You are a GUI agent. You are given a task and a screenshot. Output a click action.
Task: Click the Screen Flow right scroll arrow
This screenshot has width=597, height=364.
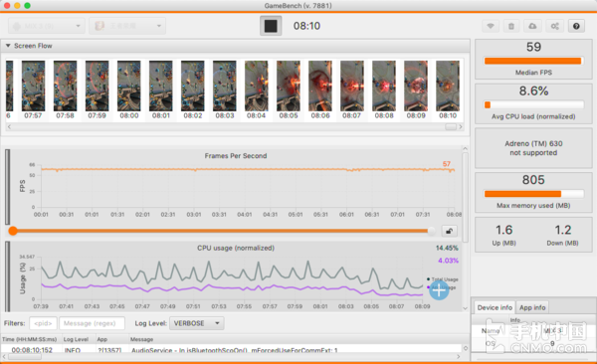click(x=461, y=126)
